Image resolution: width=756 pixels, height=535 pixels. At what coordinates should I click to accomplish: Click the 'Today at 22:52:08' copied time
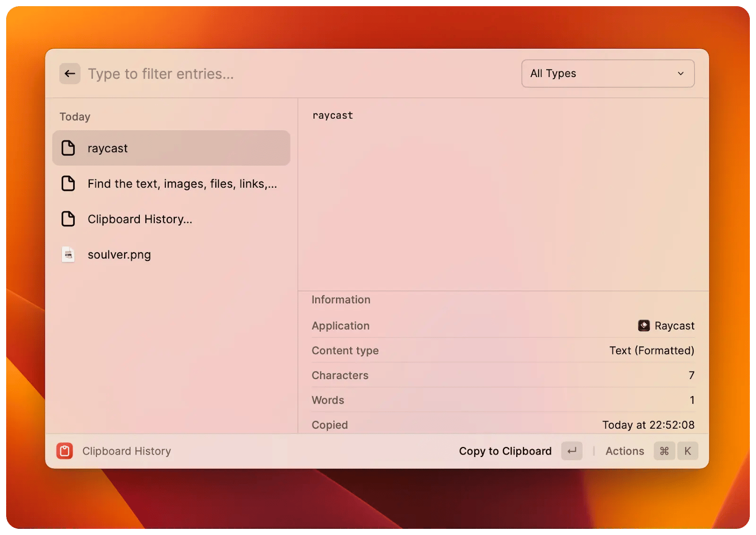(x=648, y=425)
